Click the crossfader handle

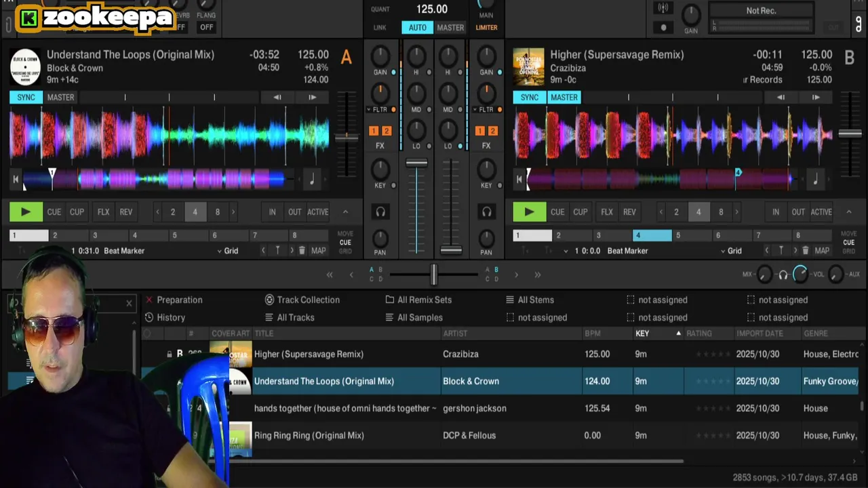[433, 274]
